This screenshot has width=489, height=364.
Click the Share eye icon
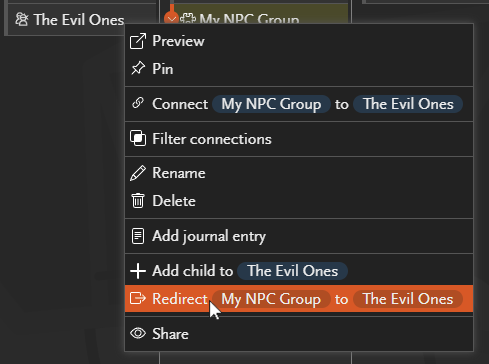point(138,333)
